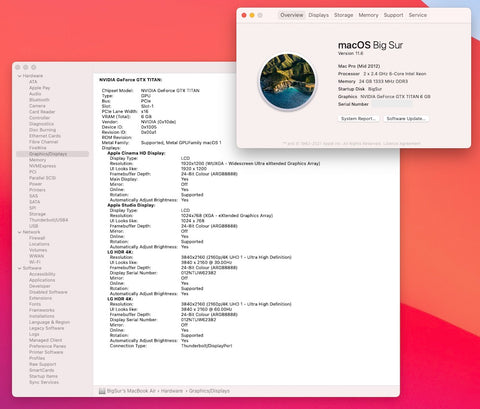
Task: Select Wi-Fi under Network
Action: (35, 262)
